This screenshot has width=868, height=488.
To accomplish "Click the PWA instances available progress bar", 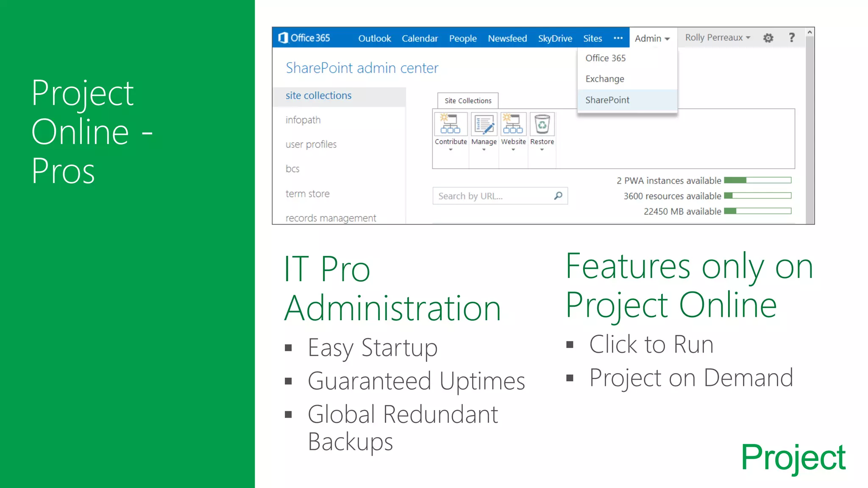I will pos(757,180).
